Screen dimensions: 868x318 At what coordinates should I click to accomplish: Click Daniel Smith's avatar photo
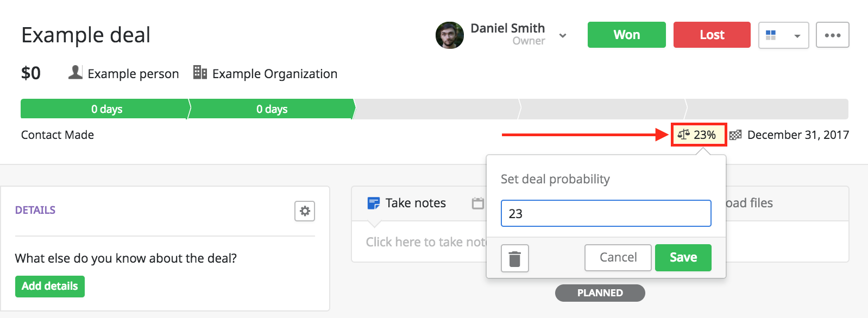coord(450,35)
